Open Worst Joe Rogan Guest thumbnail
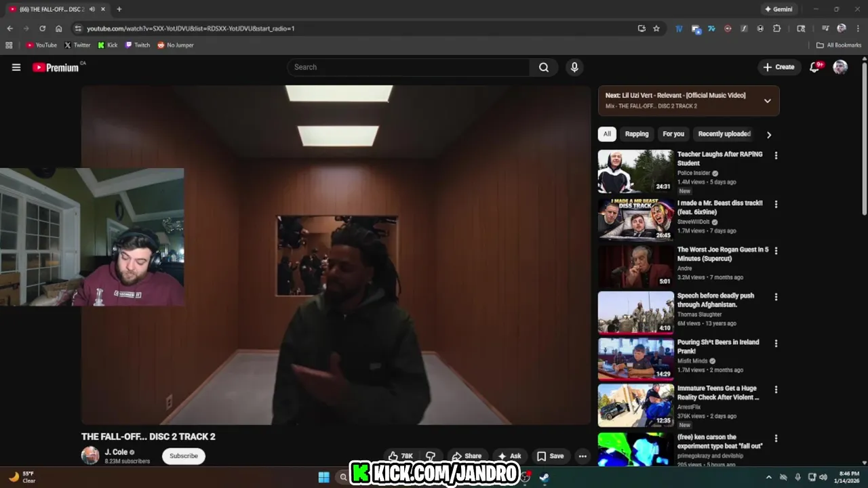Viewport: 868px width, 488px height. [x=635, y=266]
